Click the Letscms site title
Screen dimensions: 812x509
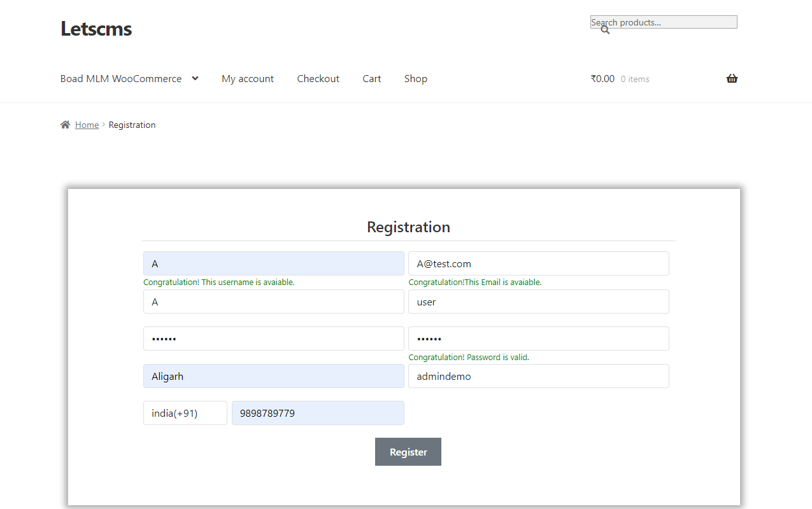click(x=96, y=29)
